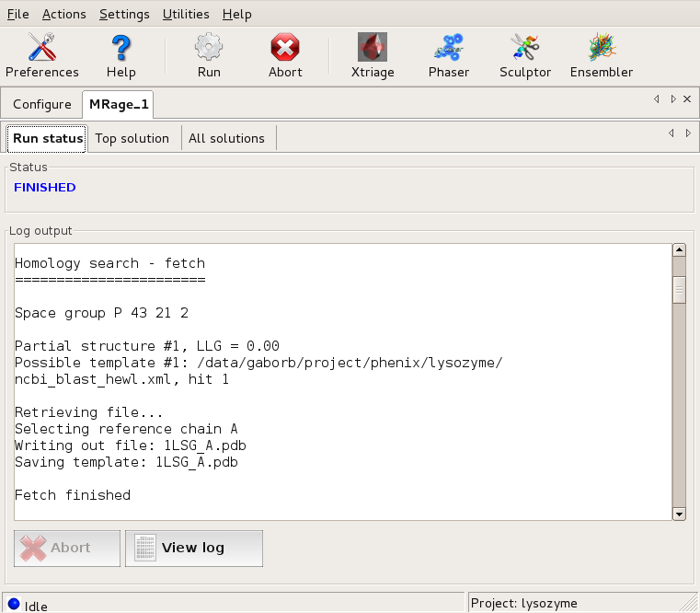Open the File menu

(18, 14)
